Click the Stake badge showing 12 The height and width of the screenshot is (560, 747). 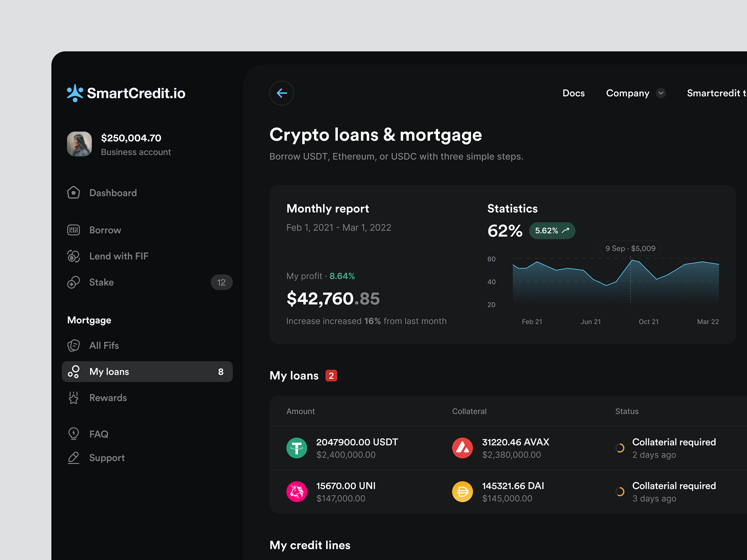[x=221, y=282]
